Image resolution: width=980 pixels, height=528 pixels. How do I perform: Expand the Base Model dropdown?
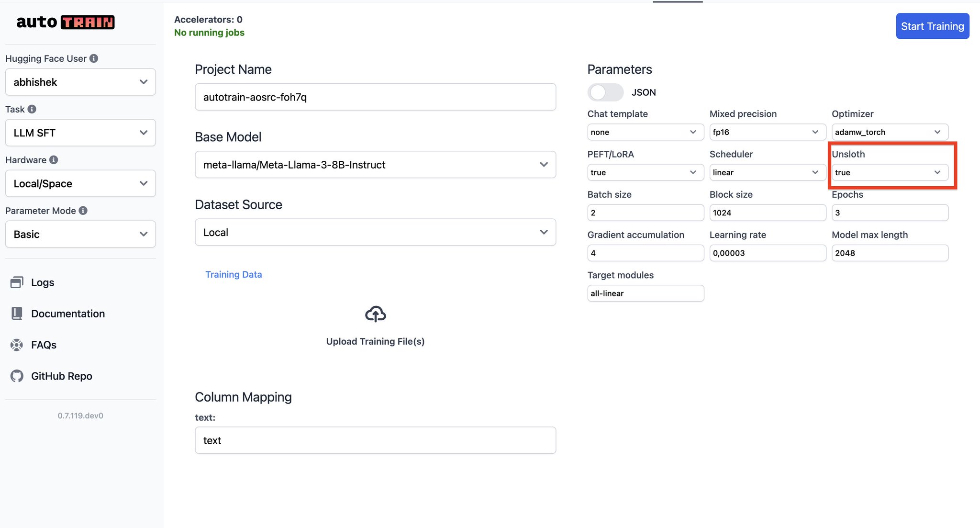coord(376,165)
